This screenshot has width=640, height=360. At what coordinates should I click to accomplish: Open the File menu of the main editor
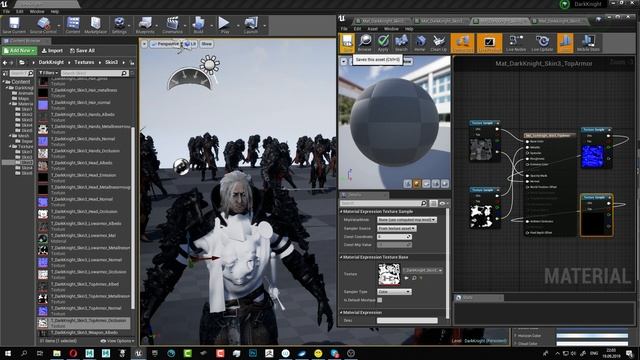tap(6, 11)
